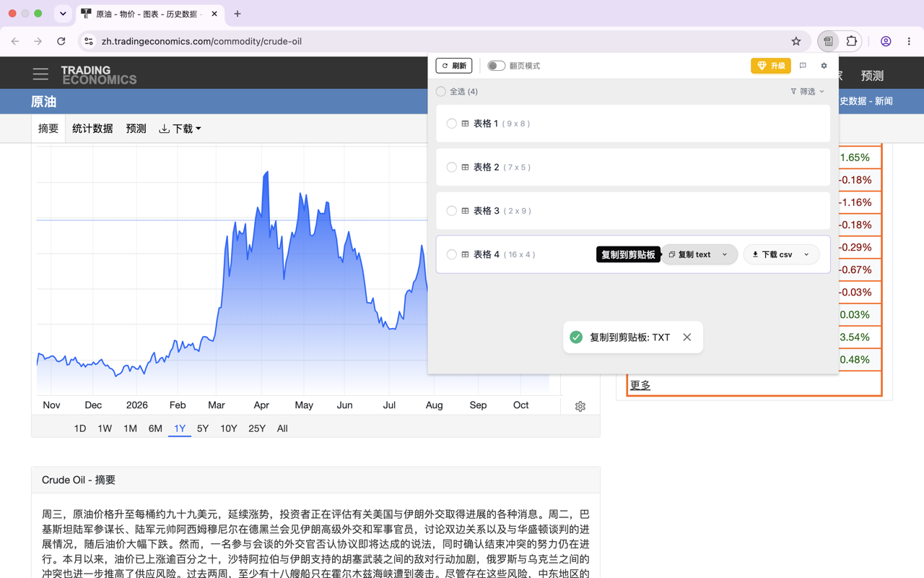Viewport: 924px width, 578px height.
Task: Close the crude oil browser tab
Action: [214, 14]
